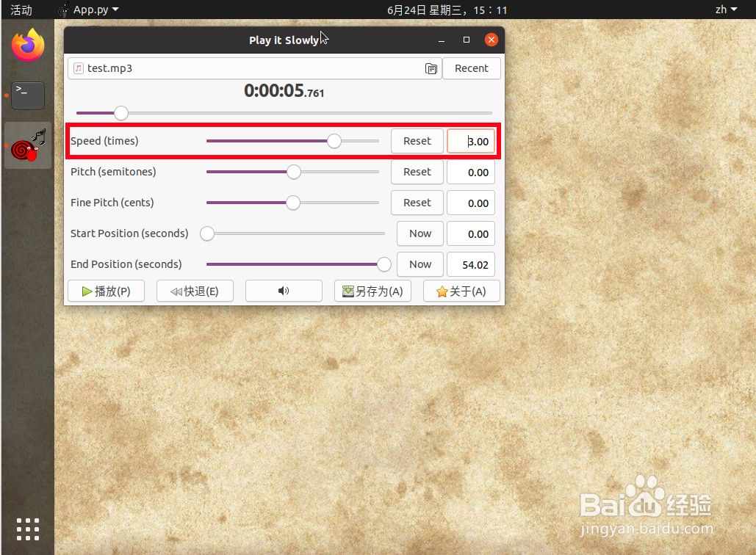
Task: Open the Recent files list
Action: pyautogui.click(x=472, y=68)
